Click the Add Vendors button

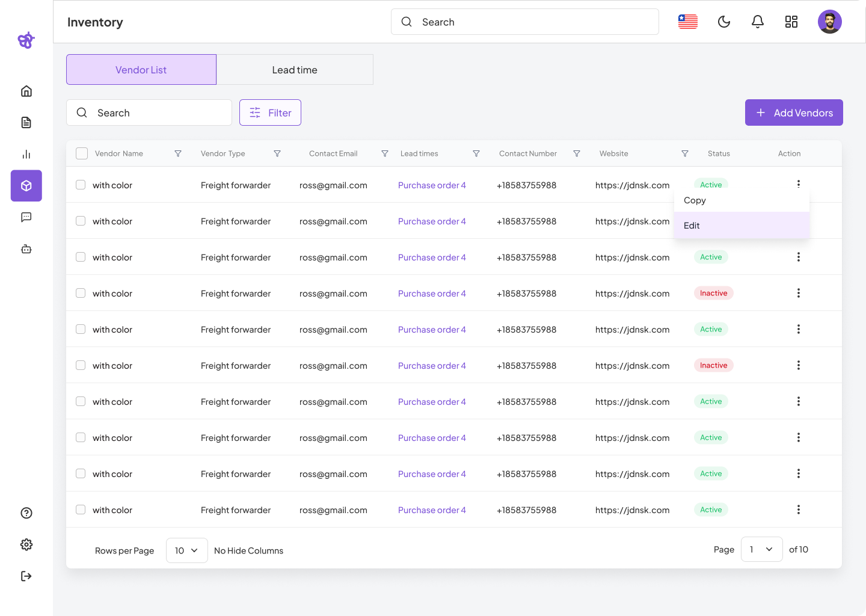794,112
